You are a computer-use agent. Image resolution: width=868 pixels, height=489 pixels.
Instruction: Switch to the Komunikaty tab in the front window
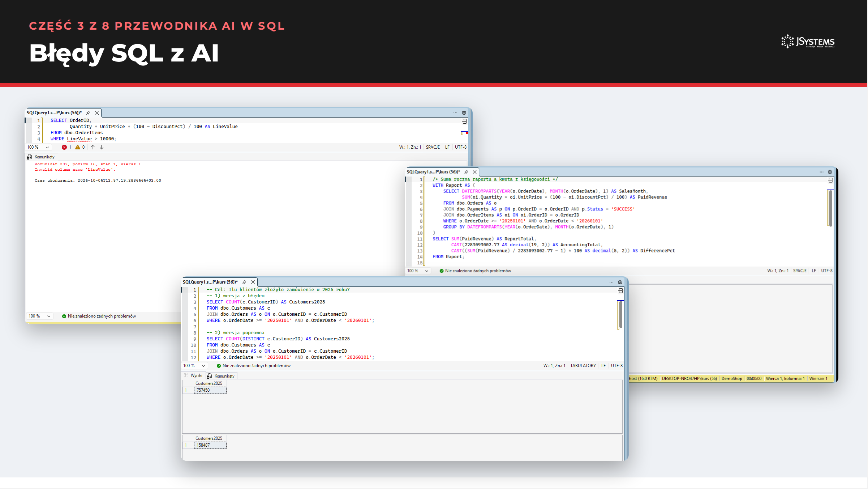click(221, 376)
